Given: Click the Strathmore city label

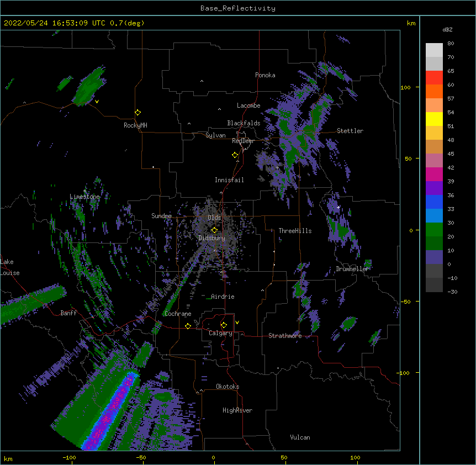Looking at the screenshot, I should point(285,336).
